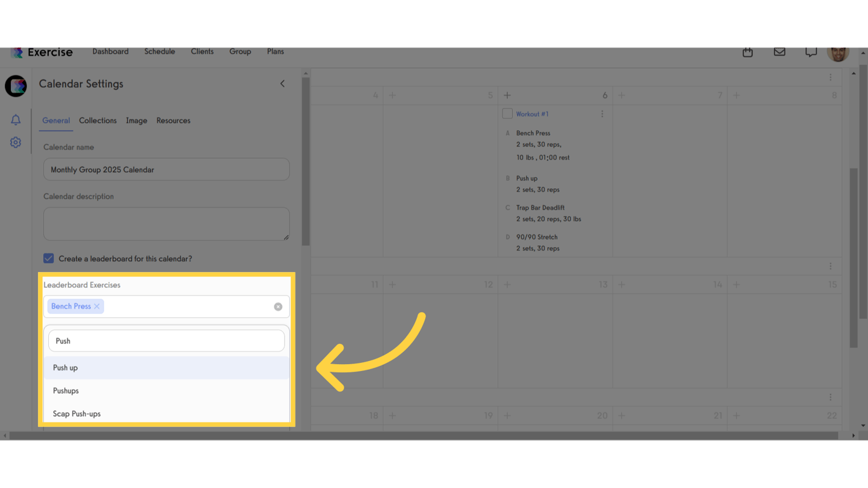Open the Leaderboard Exercises select box
Screen dimensions: 868x488
pyautogui.click(x=166, y=307)
